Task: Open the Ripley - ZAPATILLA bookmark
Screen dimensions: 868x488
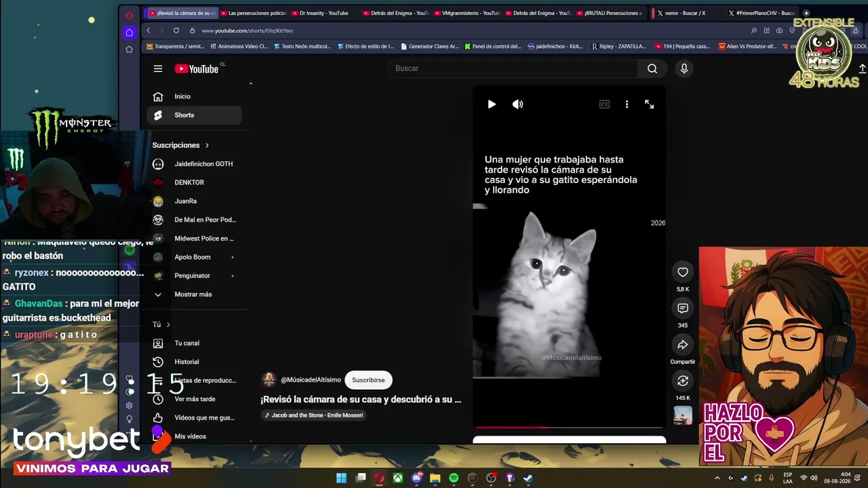Action: [x=619, y=47]
